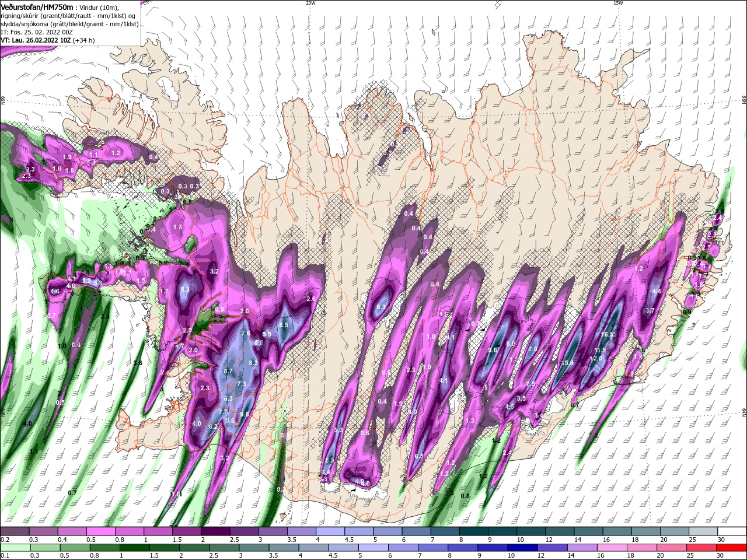Pick the 4 lavender swatch in the snow scale
This screenshot has width=747, height=560.
tap(330, 531)
